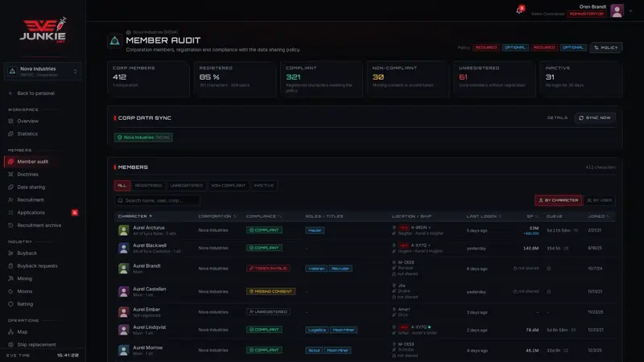
Task: Click the Nova Industries header logo icon
Action: 114,41
